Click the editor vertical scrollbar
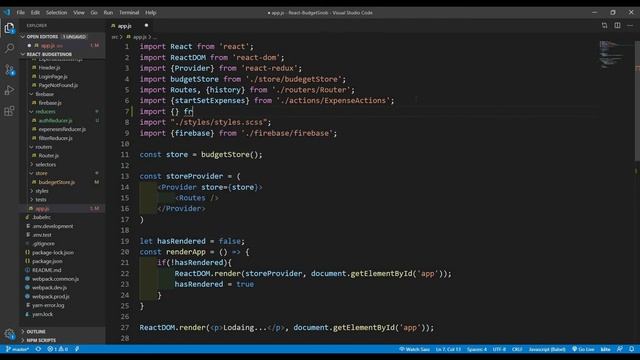Image resolution: width=640 pixels, height=360 pixels. [637, 101]
